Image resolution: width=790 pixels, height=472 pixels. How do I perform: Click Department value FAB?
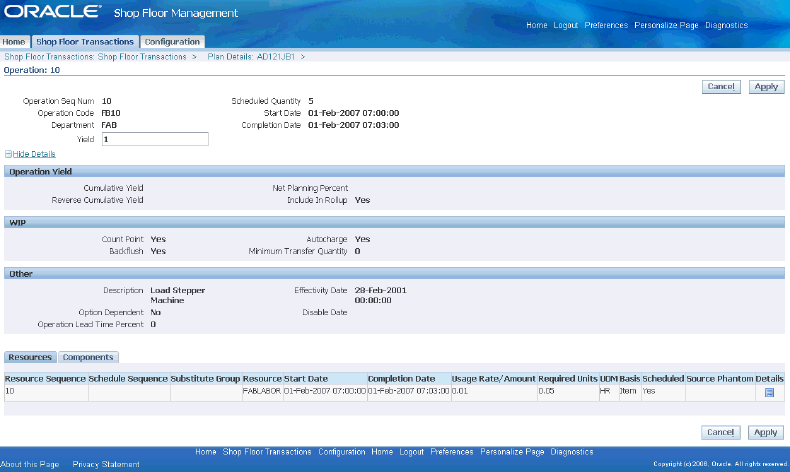(x=109, y=125)
